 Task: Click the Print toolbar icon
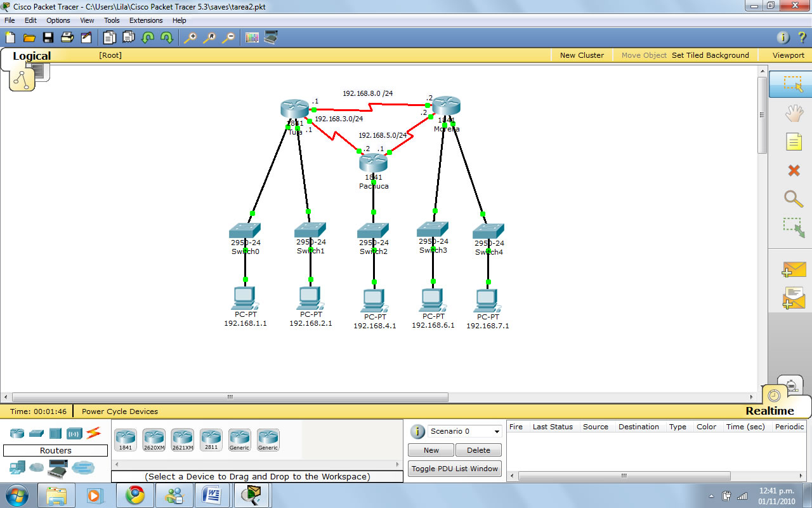click(67, 37)
